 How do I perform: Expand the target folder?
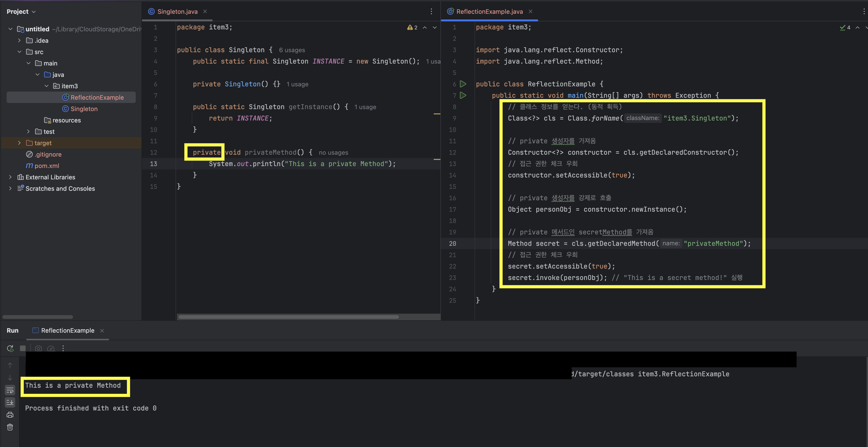pyautogui.click(x=19, y=143)
